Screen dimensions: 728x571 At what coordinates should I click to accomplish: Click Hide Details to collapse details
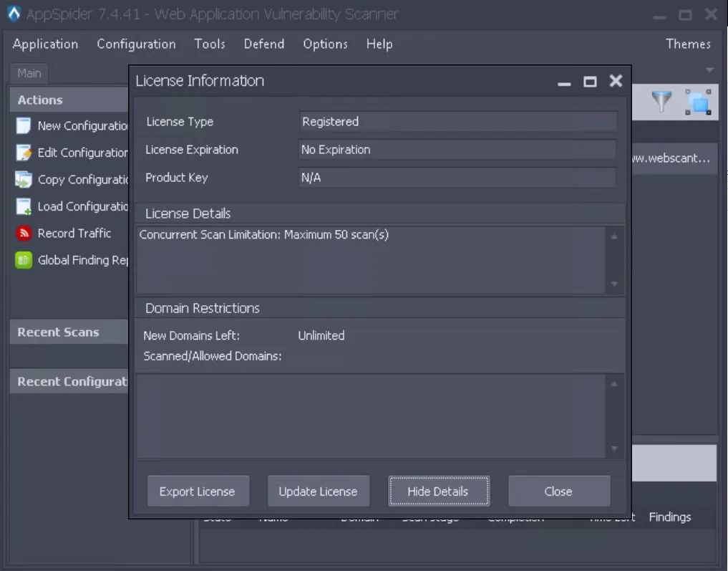pos(439,491)
